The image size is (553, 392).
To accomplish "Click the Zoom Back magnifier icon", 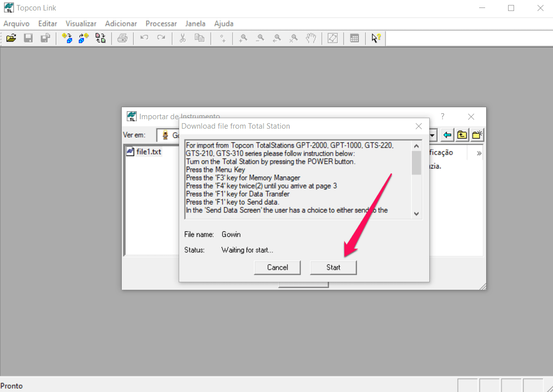I will pos(277,38).
